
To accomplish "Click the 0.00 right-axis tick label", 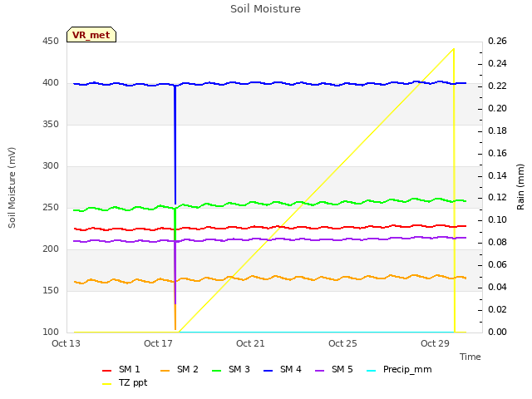I will point(497,332).
